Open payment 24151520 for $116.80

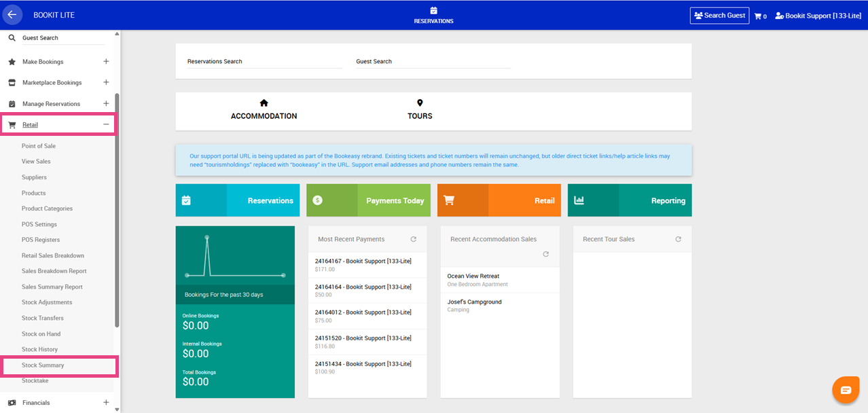click(x=367, y=342)
